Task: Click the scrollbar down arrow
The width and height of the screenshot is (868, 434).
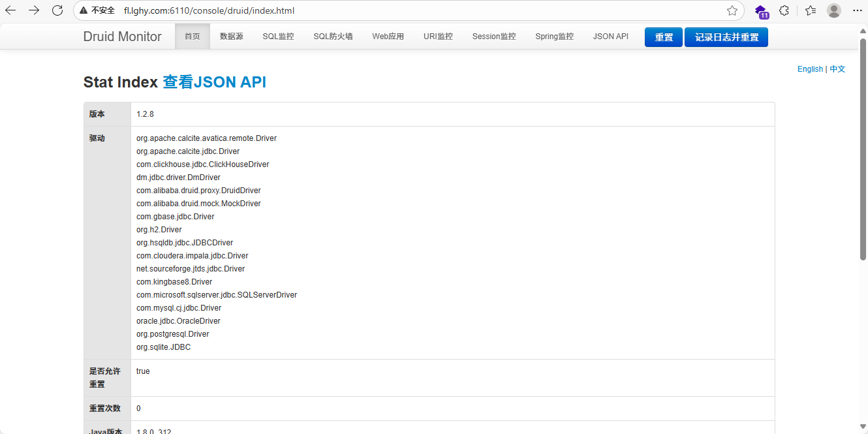Action: [x=863, y=428]
